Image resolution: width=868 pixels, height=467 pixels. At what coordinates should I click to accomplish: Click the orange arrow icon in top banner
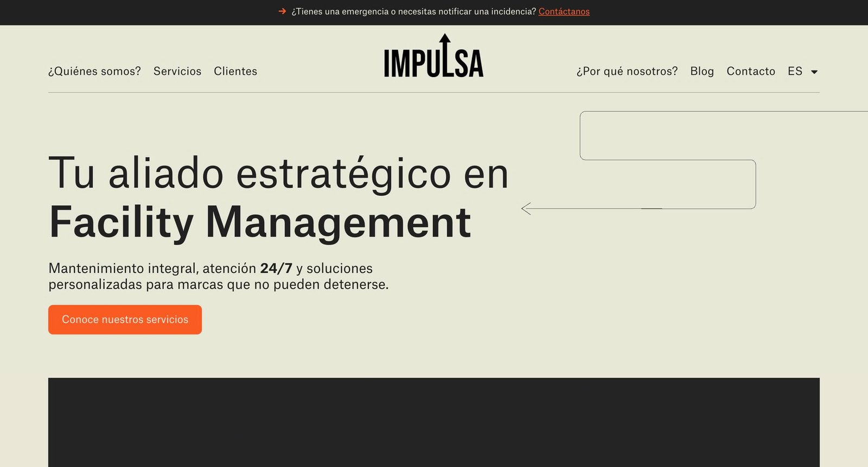(x=282, y=11)
